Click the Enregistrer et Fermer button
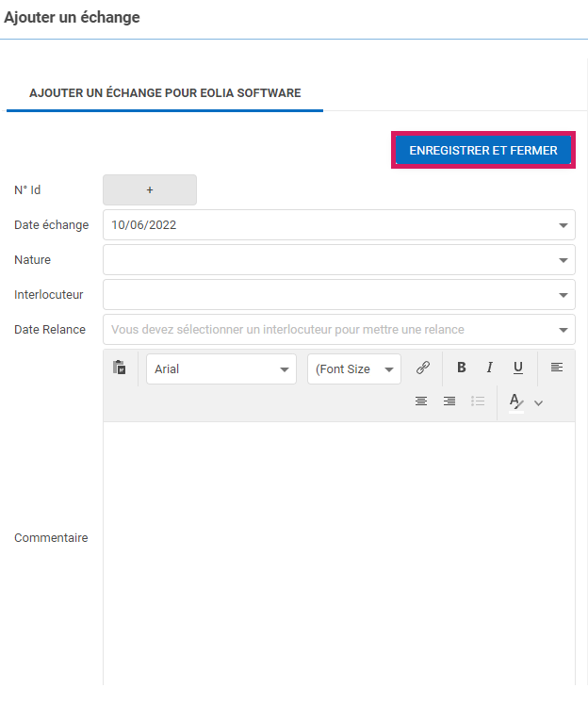Screen dimensions: 588x704 tap(482, 151)
